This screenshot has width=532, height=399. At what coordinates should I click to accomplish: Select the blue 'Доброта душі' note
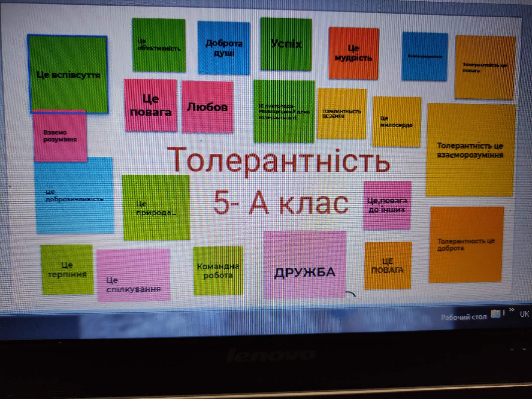point(224,48)
